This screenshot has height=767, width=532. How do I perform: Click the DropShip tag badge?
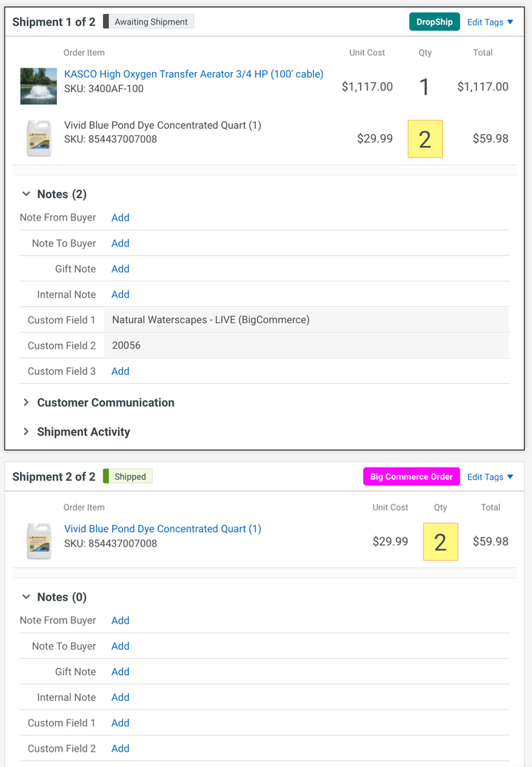coord(435,22)
